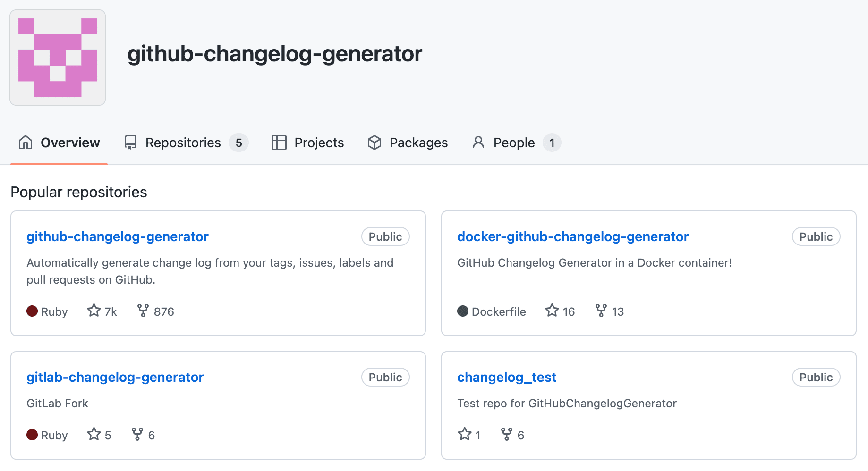This screenshot has height=471, width=868.
Task: Switch to the Repositories tab
Action: coord(186,143)
